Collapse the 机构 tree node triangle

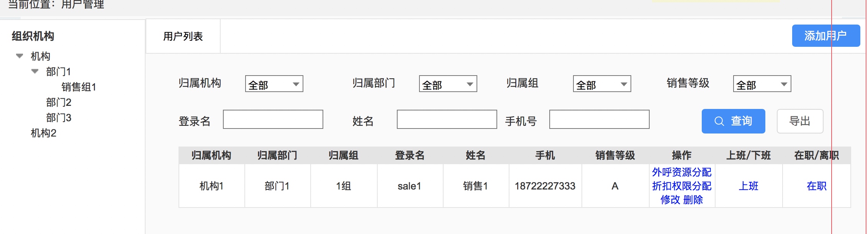(20, 56)
